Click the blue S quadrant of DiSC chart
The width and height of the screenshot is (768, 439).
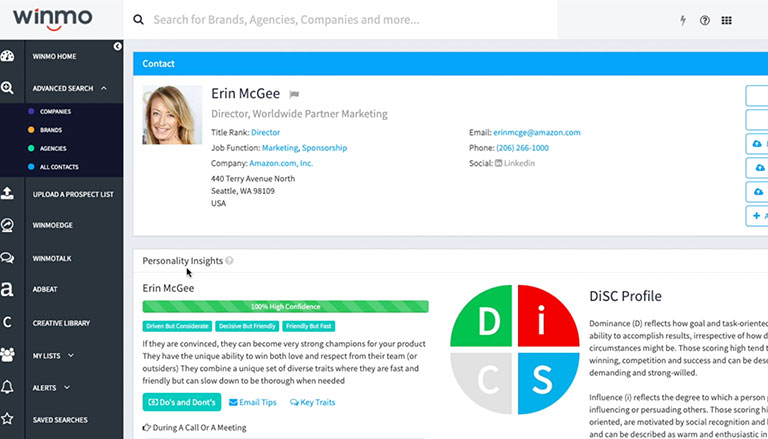tap(549, 383)
